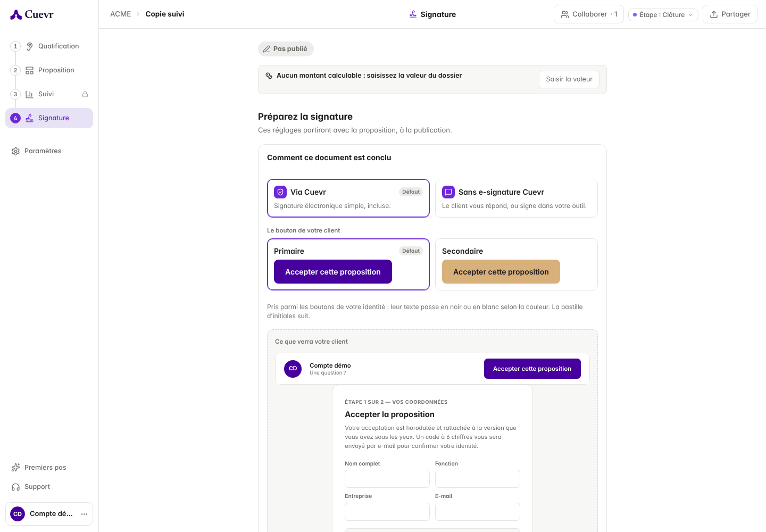Select the Sans e-signature Cuevr option
This screenshot has width=766, height=532.
coord(517,198)
